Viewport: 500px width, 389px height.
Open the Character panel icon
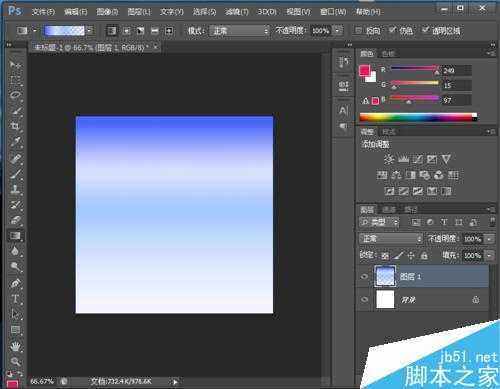[343, 110]
